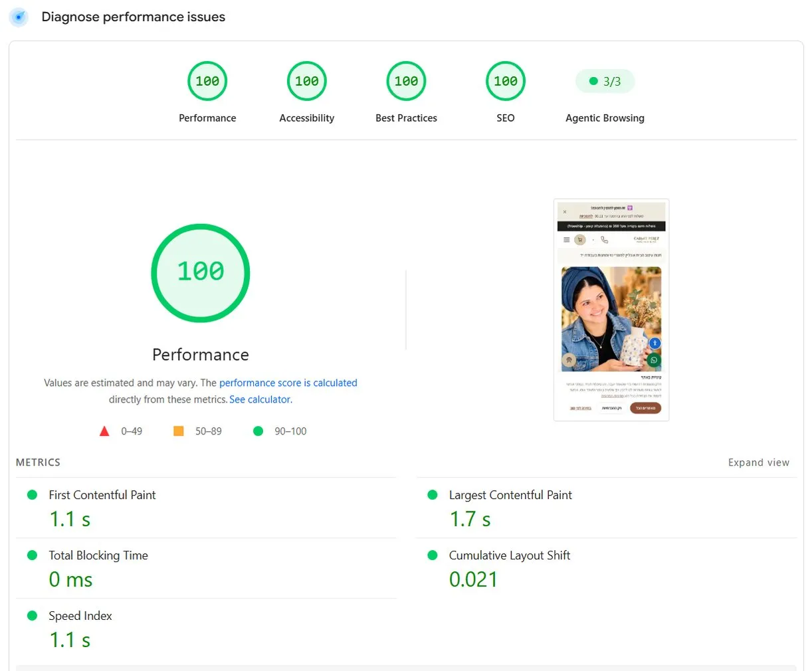Click the 'Accessibility' label under its gauge
The image size is (812, 671).
tap(307, 118)
